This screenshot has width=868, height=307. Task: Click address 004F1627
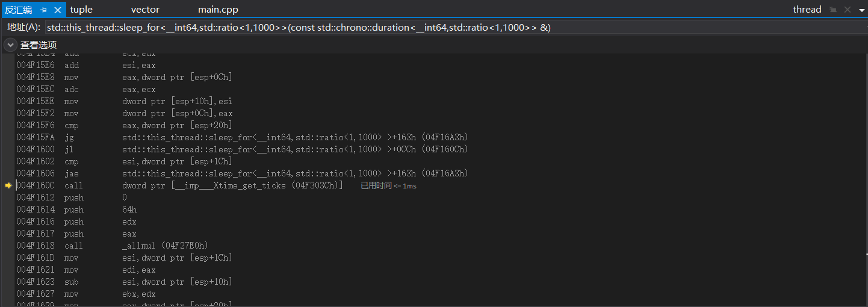coord(36,294)
